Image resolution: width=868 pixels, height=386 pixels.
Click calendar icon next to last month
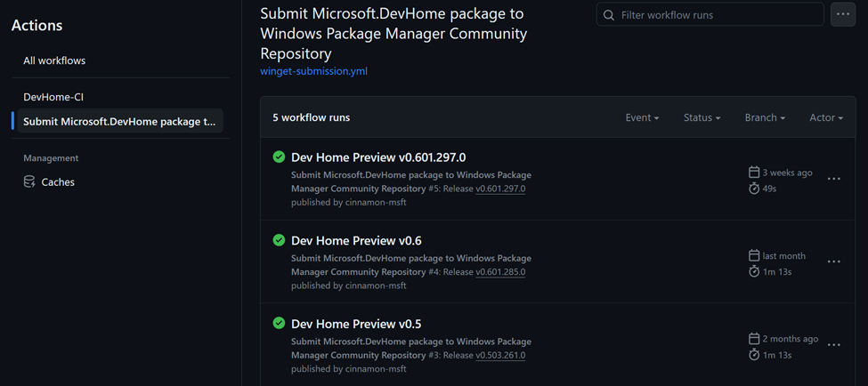pos(753,255)
